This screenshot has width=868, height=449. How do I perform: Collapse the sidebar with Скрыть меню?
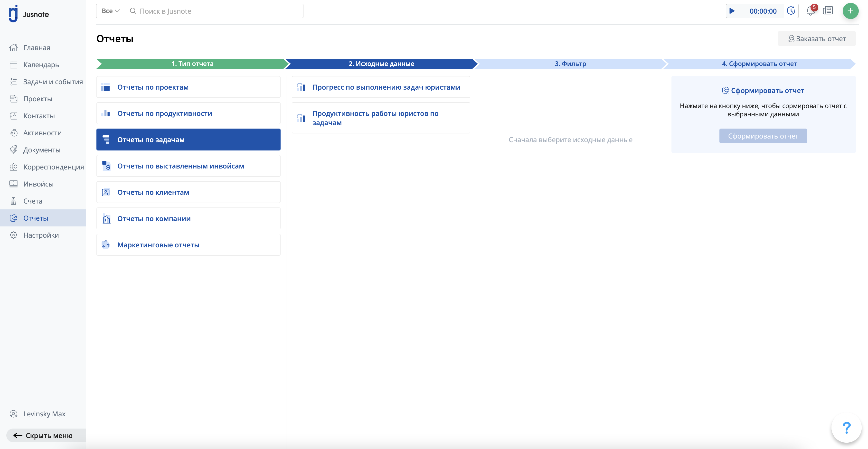(43, 436)
